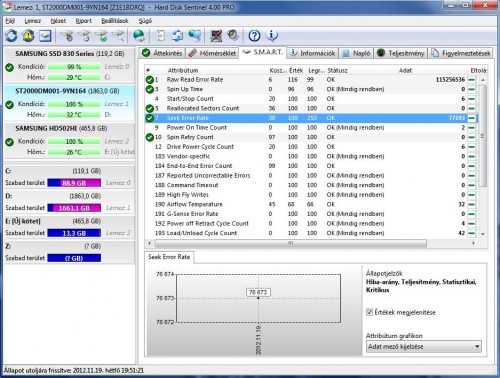Select the High Fly Writes row
Image resolution: width=500 pixels, height=378 pixels.
coord(311,195)
